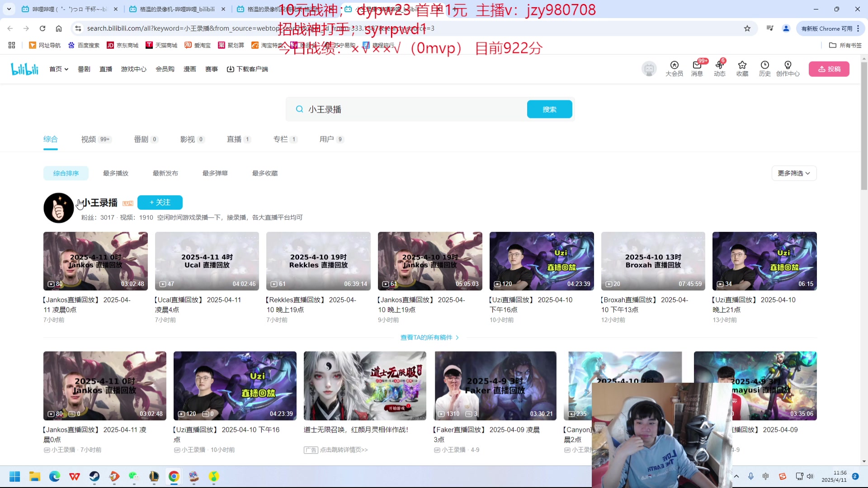Switch to the 视频 tab
The height and width of the screenshot is (488, 868).
pos(96,139)
